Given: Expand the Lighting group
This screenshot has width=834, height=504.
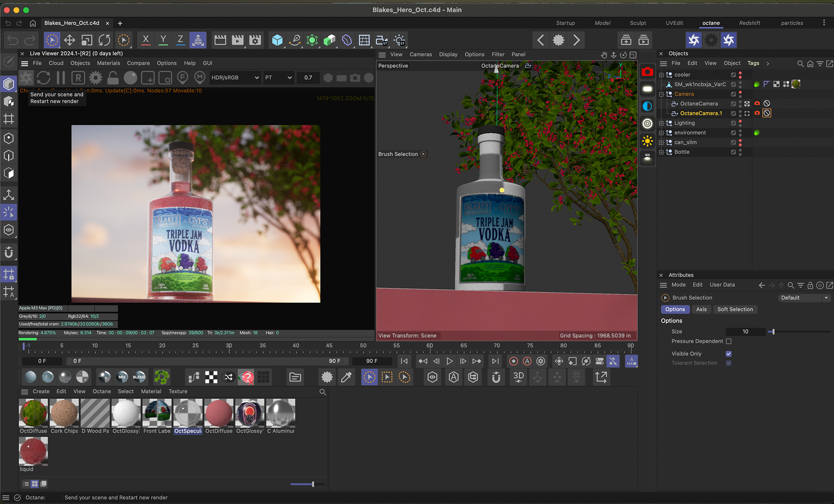Looking at the screenshot, I should (661, 123).
